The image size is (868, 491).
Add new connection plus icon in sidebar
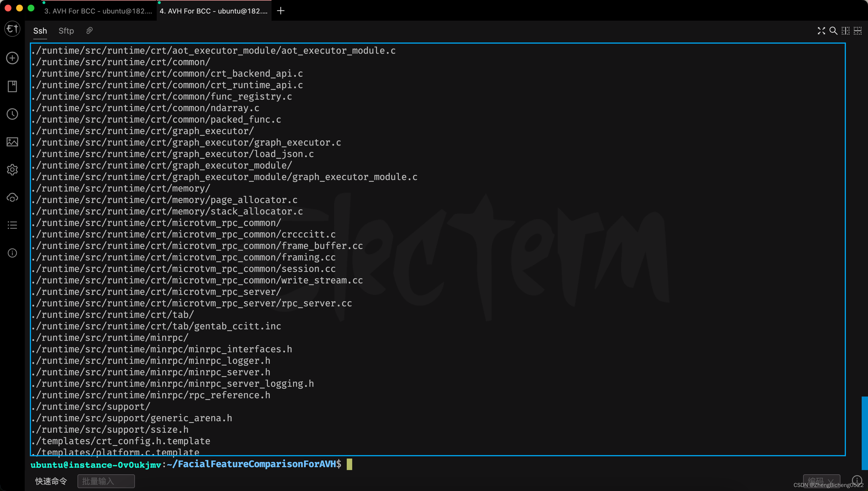coord(12,58)
